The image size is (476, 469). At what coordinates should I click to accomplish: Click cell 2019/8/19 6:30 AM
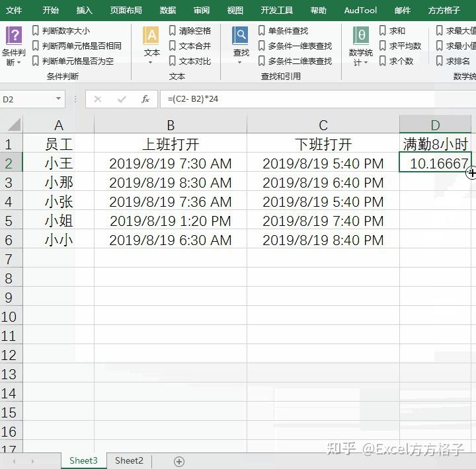point(171,240)
